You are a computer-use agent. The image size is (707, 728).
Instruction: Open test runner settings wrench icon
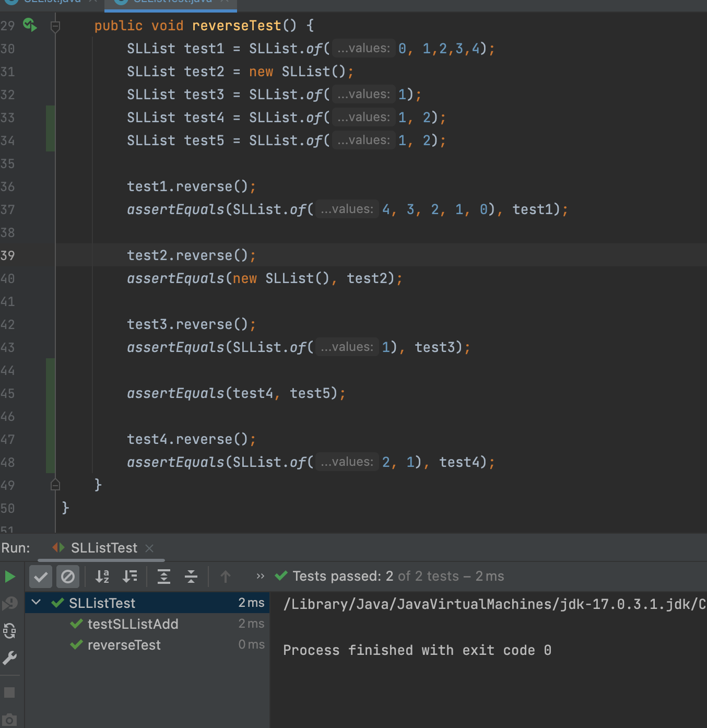tap(10, 658)
